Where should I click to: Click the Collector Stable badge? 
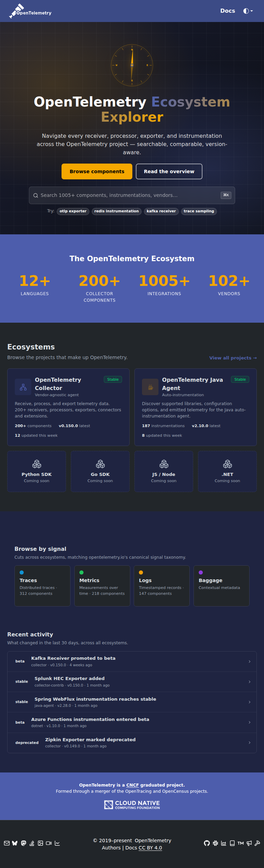coord(113,379)
